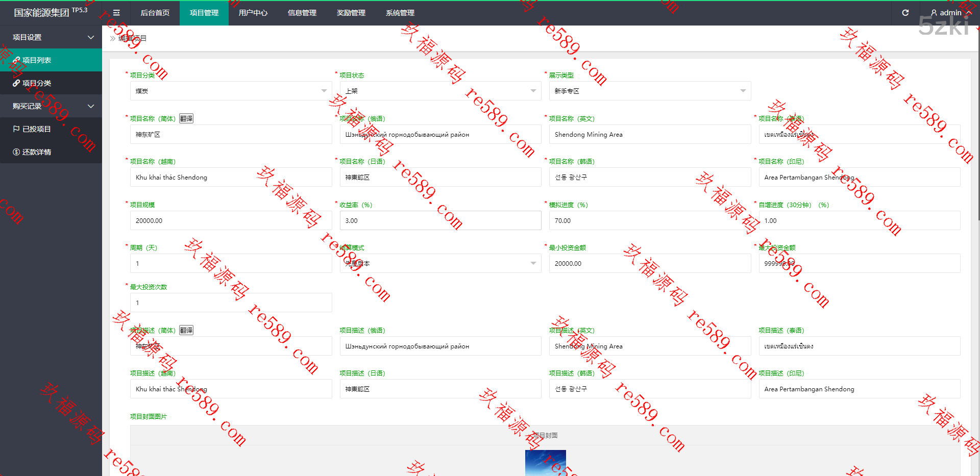Image resolution: width=980 pixels, height=476 pixels.
Task: Click the coin icon beside 还款详情
Action: pos(16,152)
